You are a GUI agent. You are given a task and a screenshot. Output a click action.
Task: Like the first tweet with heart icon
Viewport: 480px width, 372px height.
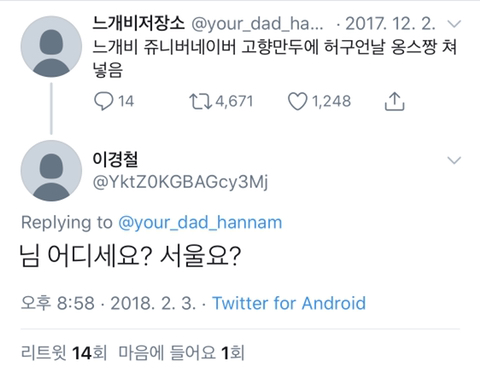click(297, 101)
